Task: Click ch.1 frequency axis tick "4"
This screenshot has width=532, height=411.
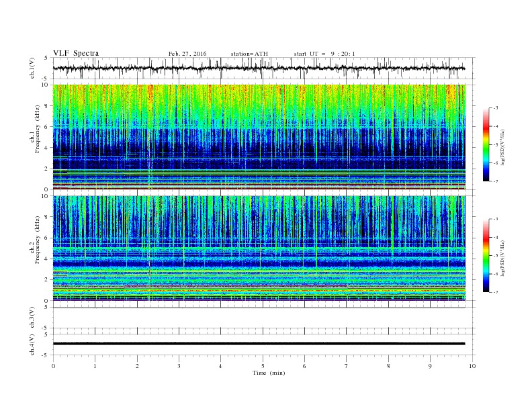Action: coord(46,148)
